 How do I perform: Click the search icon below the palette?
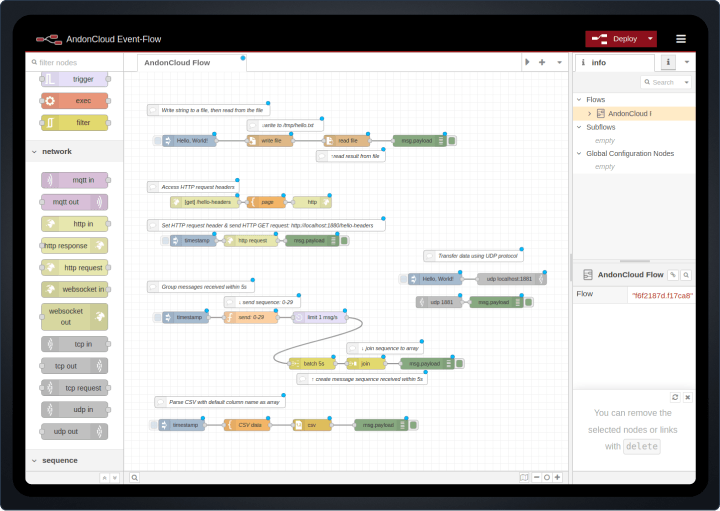pyautogui.click(x=134, y=478)
